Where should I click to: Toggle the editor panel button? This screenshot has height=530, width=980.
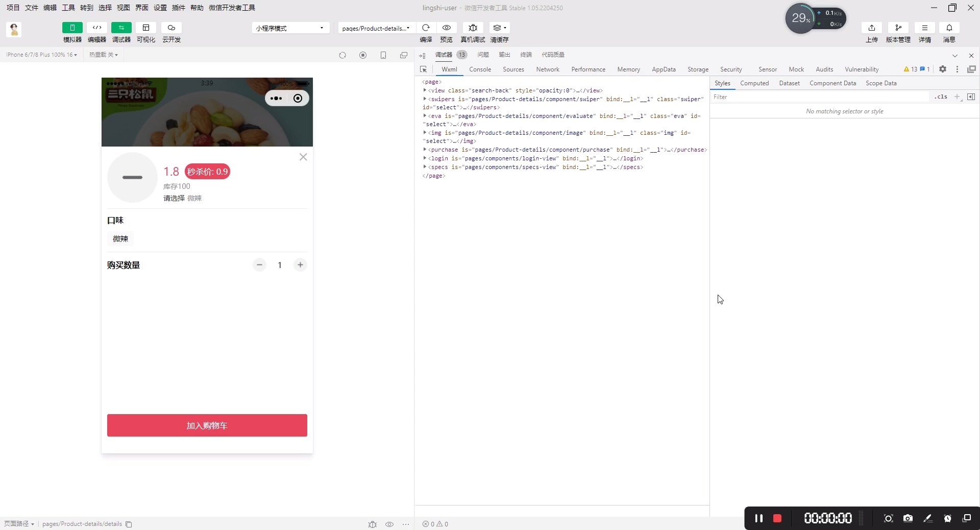point(97,28)
